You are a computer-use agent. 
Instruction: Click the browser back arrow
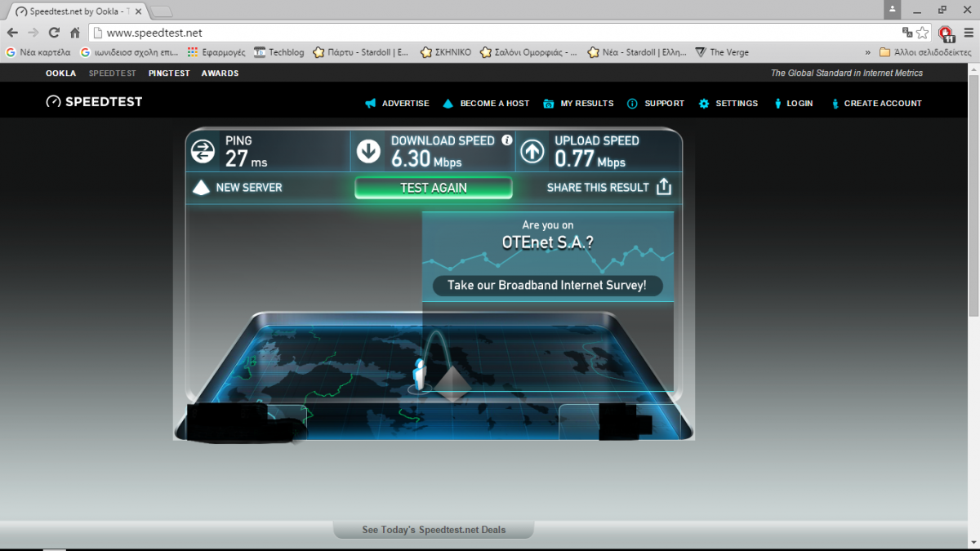coord(12,33)
